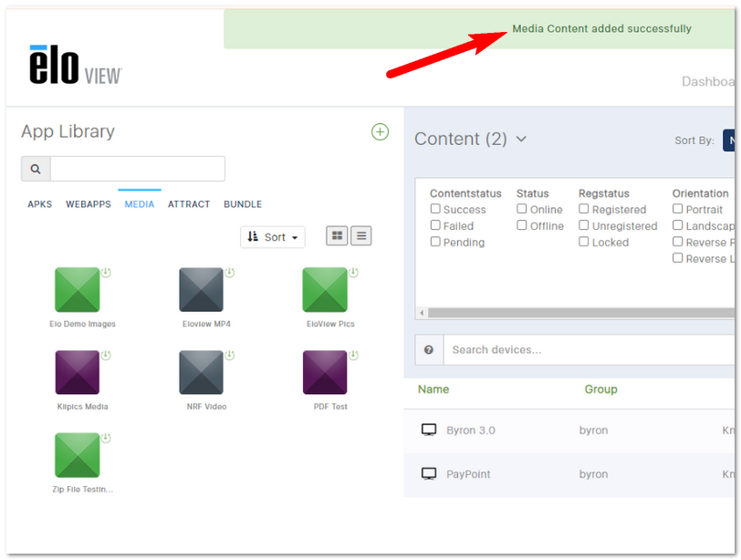Switch to the WEBAPPS tab

click(89, 204)
